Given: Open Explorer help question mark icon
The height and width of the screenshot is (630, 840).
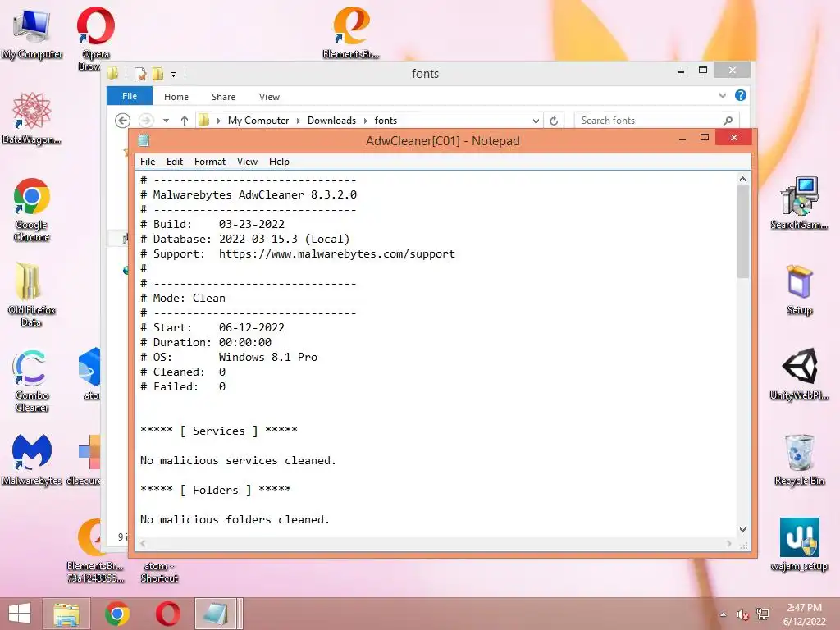Looking at the screenshot, I should click(x=741, y=95).
